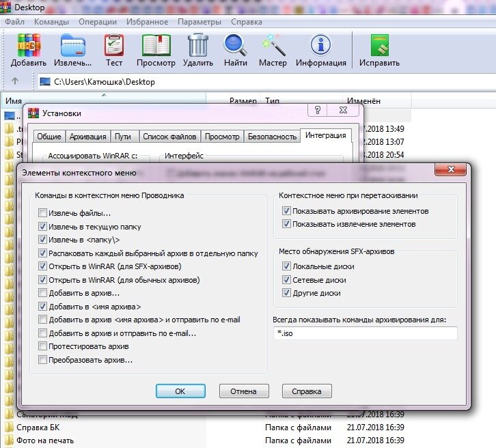Toggle Извлечь в текущую папку checkbox
This screenshot has height=448, width=496.
click(x=42, y=226)
